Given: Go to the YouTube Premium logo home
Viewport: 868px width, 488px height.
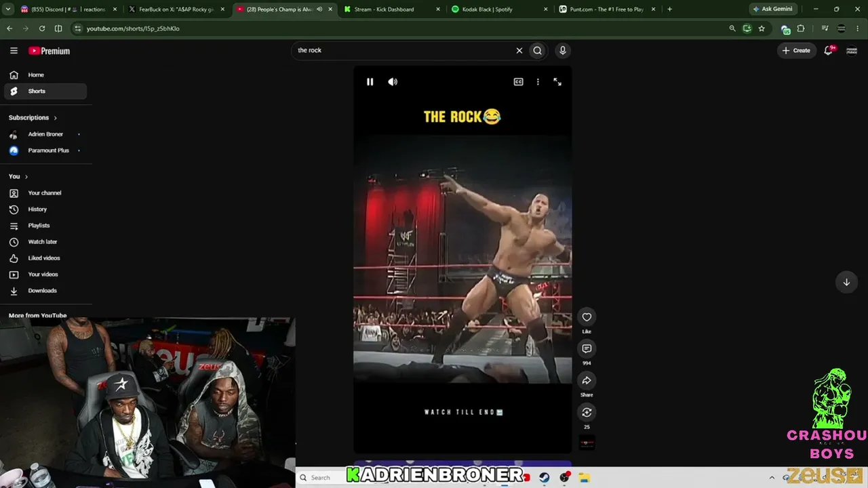Looking at the screenshot, I should [x=49, y=51].
